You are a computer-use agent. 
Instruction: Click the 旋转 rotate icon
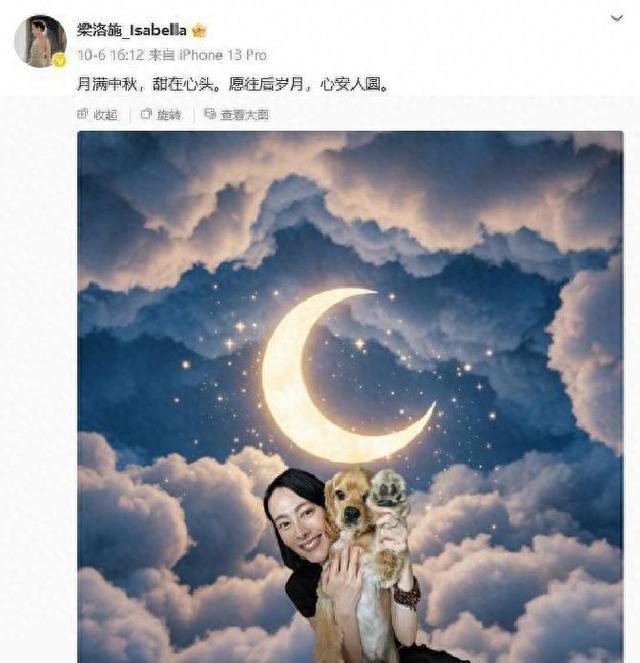tap(146, 114)
